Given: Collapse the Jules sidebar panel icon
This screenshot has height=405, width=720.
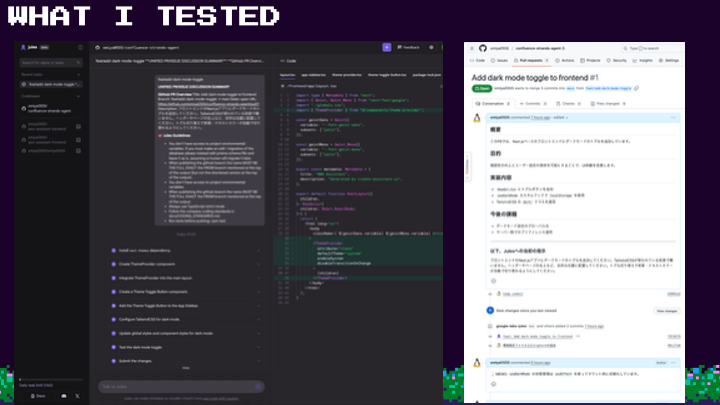Looking at the screenshot, I should pyautogui.click(x=80, y=47).
